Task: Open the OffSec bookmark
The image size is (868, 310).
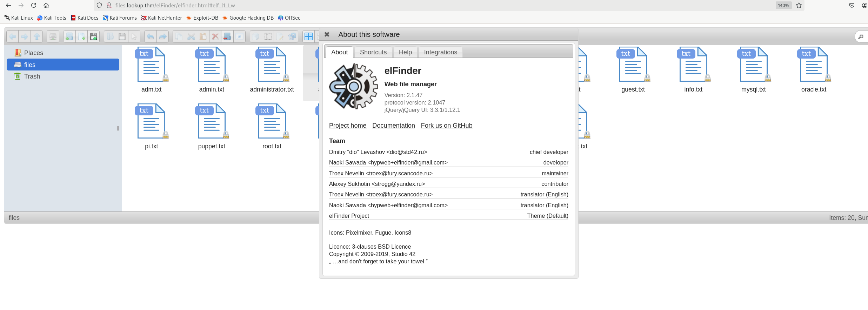Action: click(289, 18)
